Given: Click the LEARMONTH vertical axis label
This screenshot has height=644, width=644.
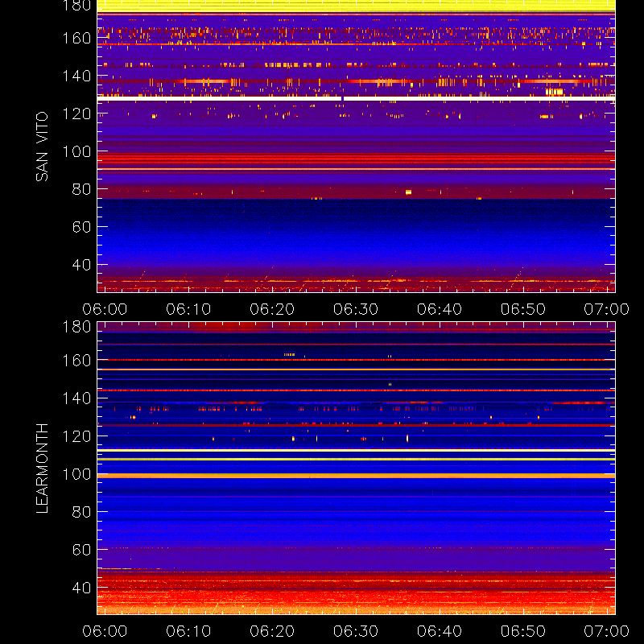Looking at the screenshot, I should pyautogui.click(x=42, y=469).
